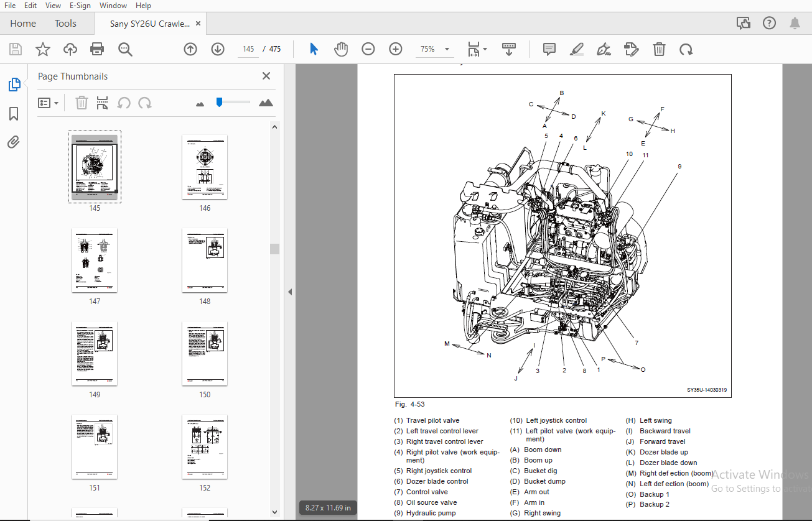This screenshot has height=521, width=812.
Task: Collapse the left navigation pane arrow
Action: tap(290, 292)
